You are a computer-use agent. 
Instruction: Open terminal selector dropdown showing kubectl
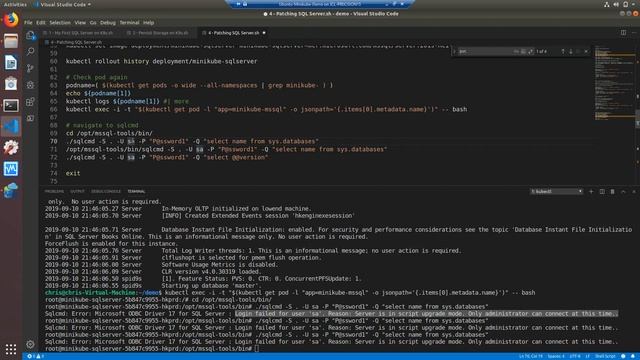pos(556,191)
